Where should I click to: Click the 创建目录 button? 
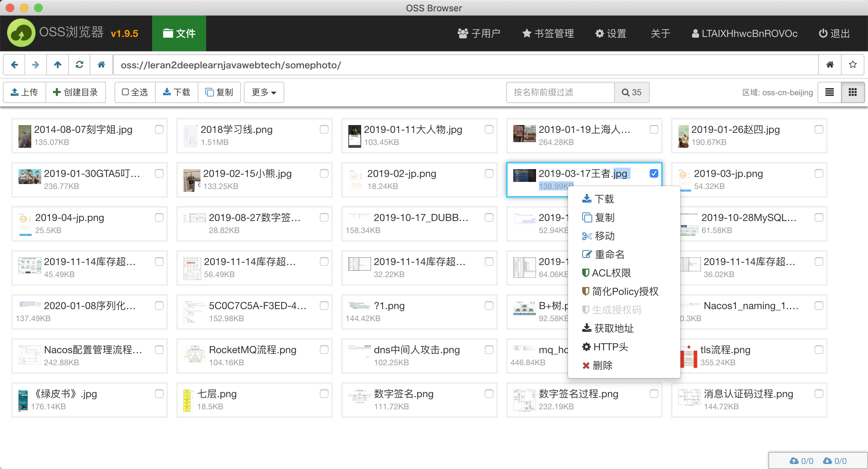point(75,92)
